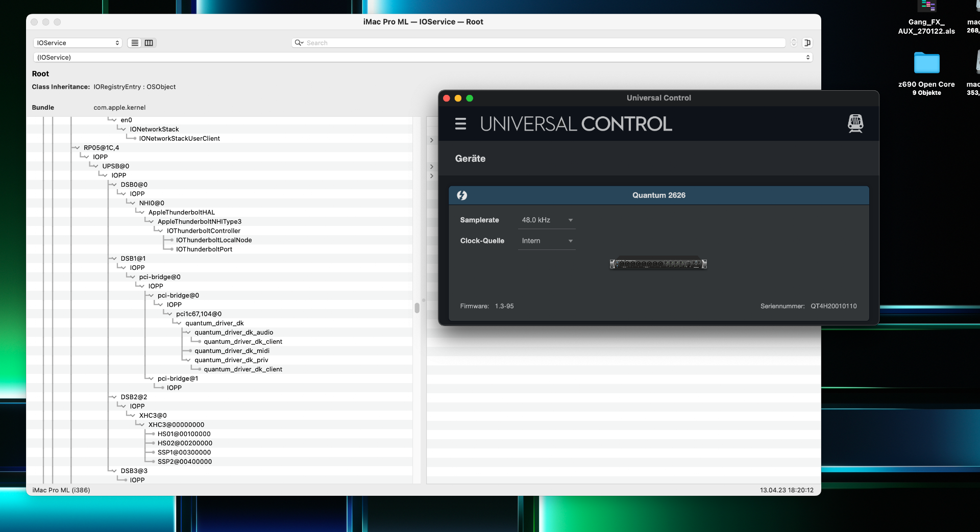The image size is (980, 532).
Task: Select the IOThunderboltController row
Action: pos(204,231)
